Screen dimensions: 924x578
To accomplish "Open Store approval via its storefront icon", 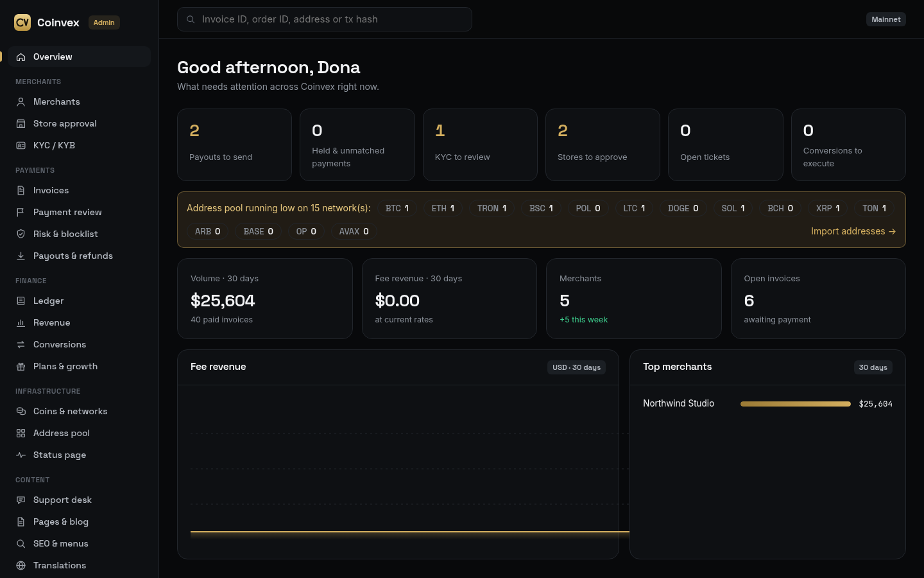I will point(21,124).
